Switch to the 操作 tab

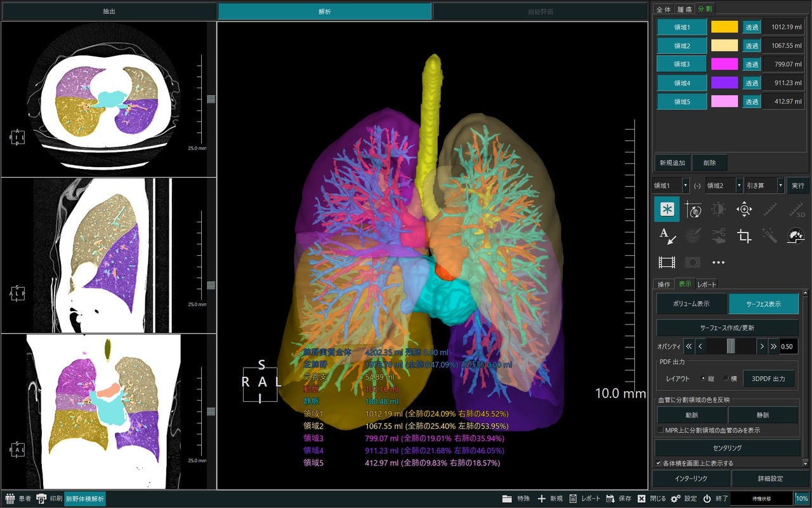664,284
